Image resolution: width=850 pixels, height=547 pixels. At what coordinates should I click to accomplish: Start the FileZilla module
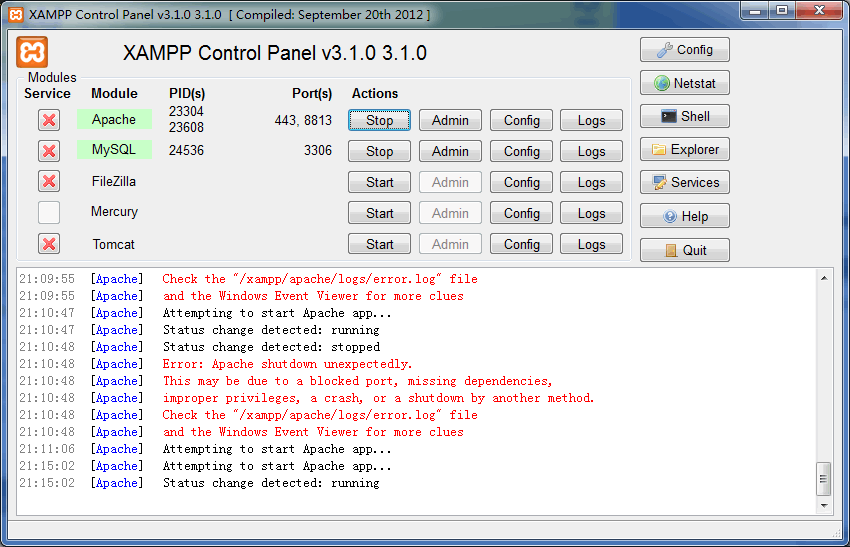[379, 182]
